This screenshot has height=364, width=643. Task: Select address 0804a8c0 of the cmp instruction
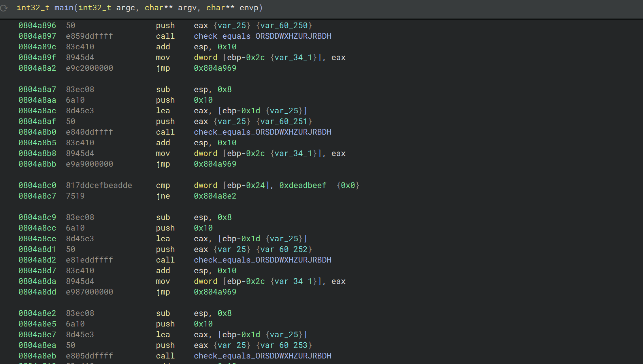37,186
